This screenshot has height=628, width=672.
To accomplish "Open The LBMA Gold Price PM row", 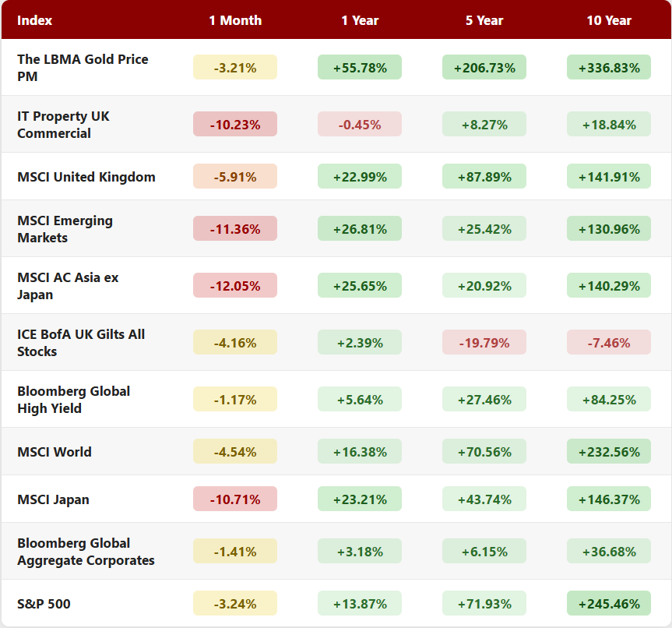I will click(83, 68).
